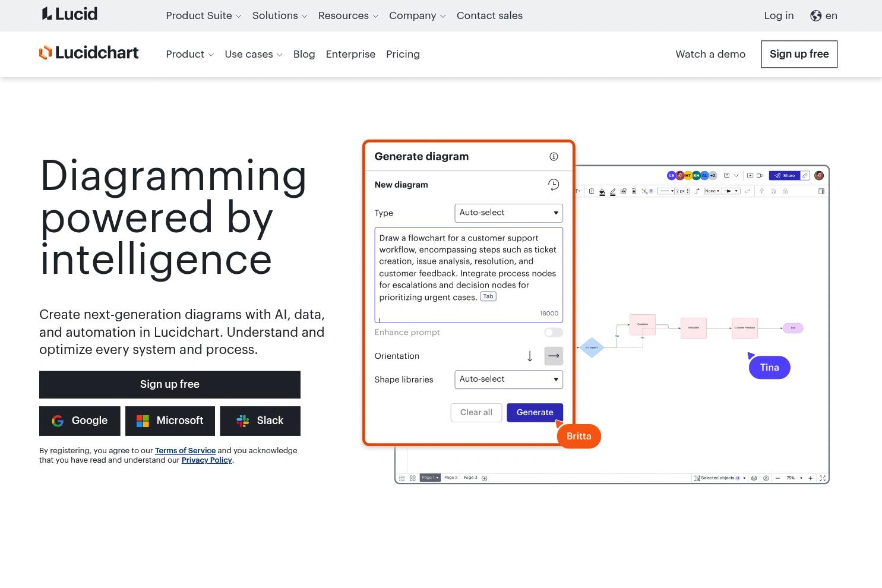882x588 pixels.
Task: Click the Log in link
Action: [779, 16]
